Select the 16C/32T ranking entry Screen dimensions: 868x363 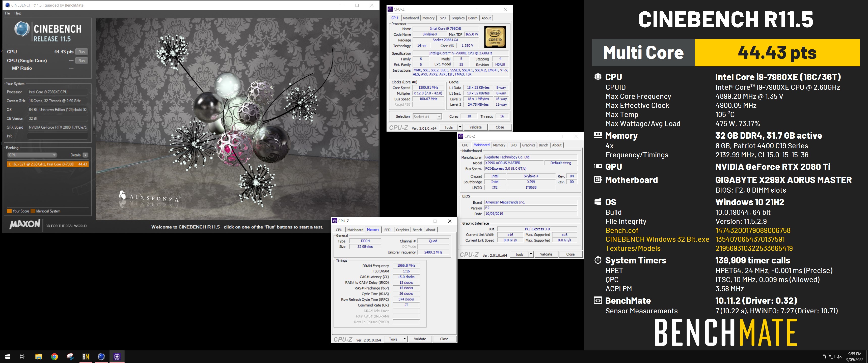point(47,164)
